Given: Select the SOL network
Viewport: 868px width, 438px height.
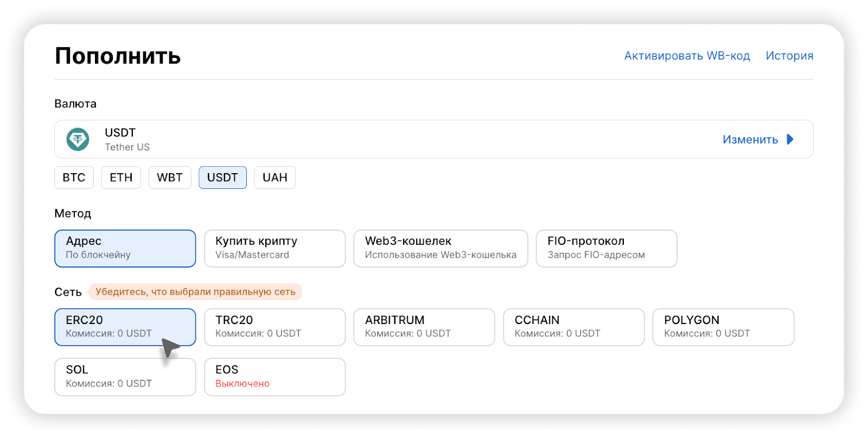Looking at the screenshot, I should tap(125, 377).
